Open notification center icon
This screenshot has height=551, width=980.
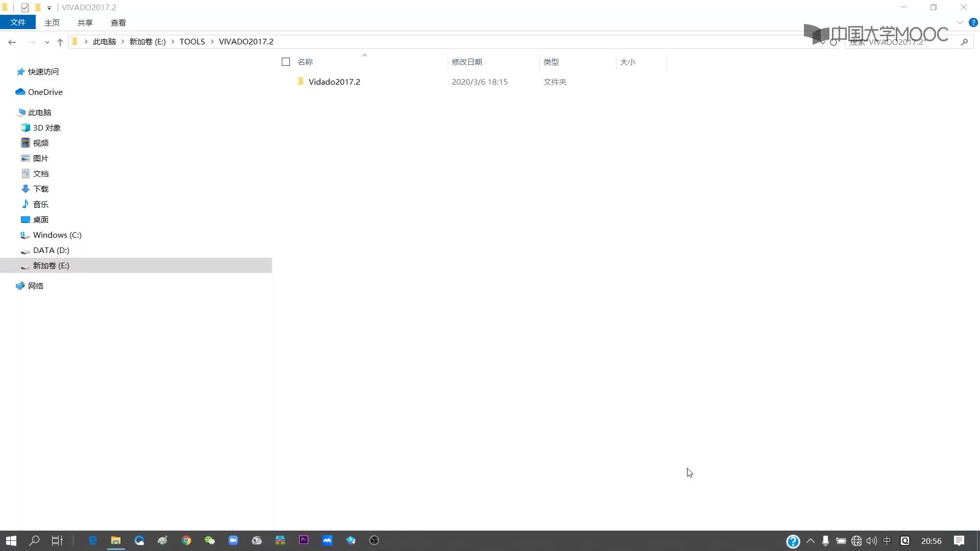click(959, 541)
